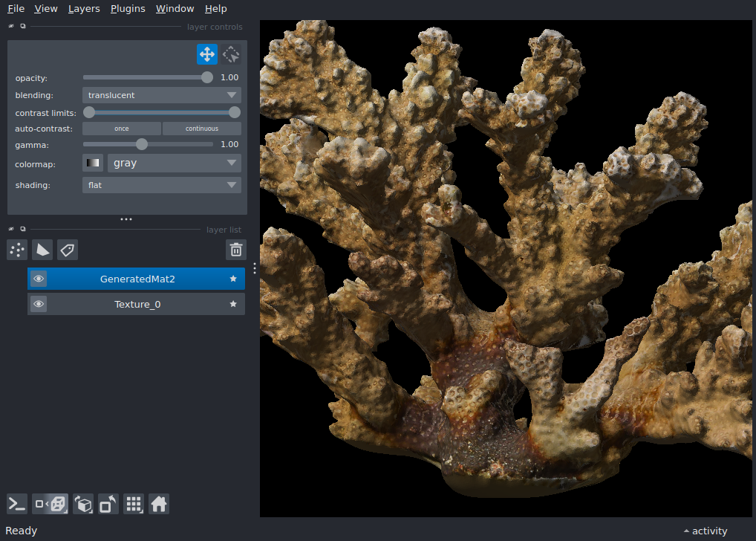Reset the view with the home button

(159, 504)
